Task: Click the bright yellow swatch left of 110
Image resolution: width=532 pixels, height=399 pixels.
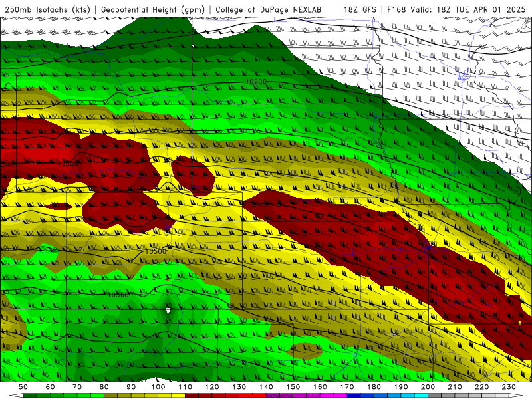Action: [x=178, y=396]
